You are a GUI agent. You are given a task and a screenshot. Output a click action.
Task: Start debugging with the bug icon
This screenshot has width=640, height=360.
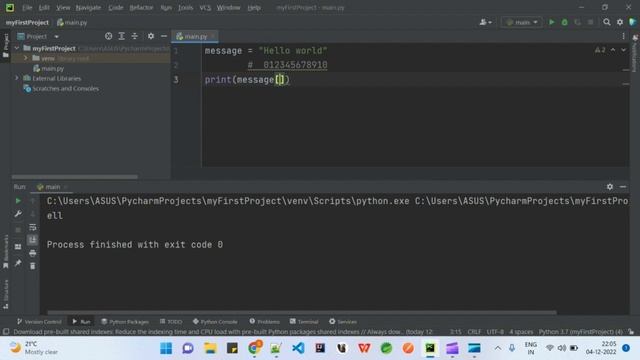[564, 22]
